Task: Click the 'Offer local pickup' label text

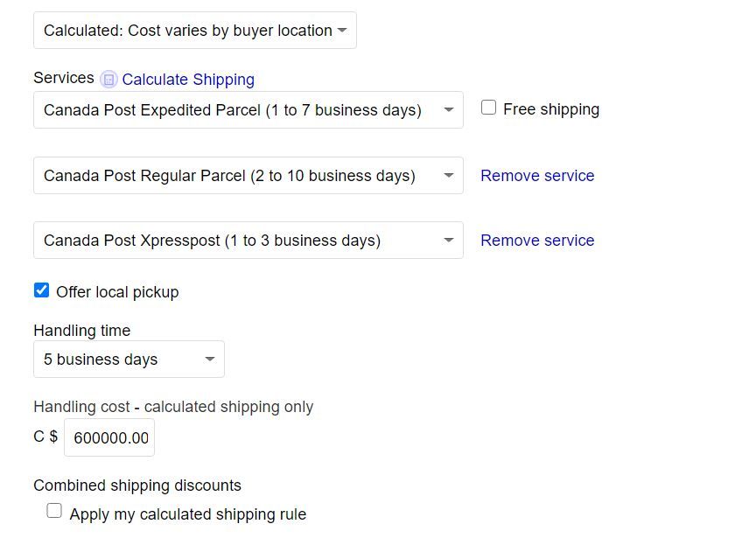Action: (117, 292)
